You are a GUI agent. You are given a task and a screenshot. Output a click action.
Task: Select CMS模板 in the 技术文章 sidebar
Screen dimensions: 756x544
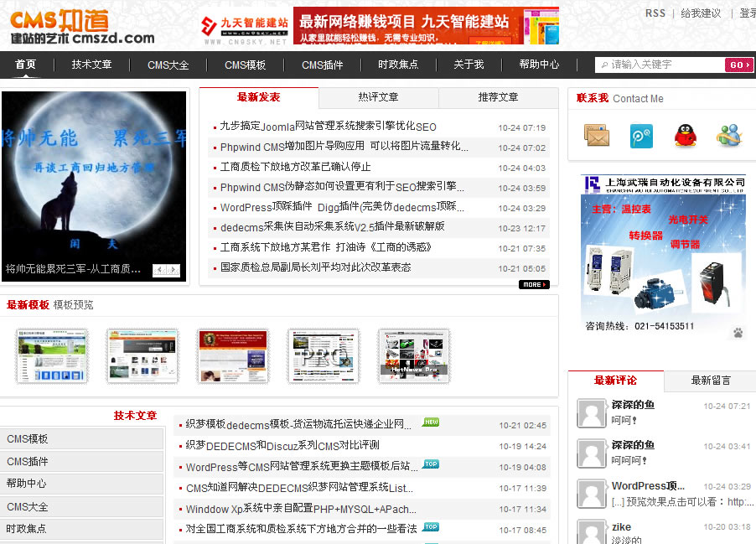[x=81, y=439]
